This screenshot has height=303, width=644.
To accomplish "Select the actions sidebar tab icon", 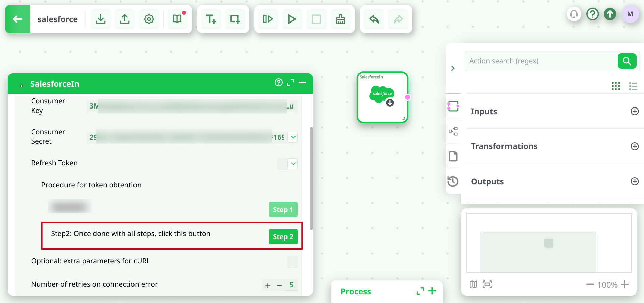I will click(x=453, y=106).
